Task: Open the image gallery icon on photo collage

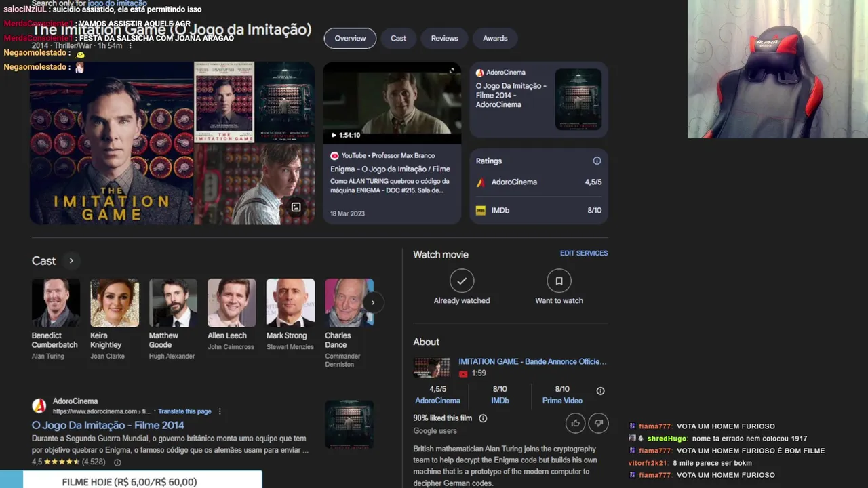Action: click(296, 207)
